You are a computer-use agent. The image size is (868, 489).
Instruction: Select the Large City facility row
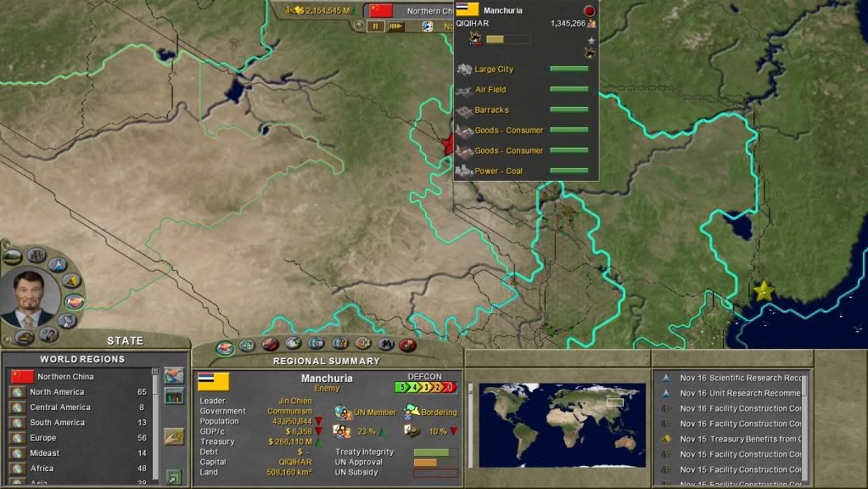pos(522,70)
